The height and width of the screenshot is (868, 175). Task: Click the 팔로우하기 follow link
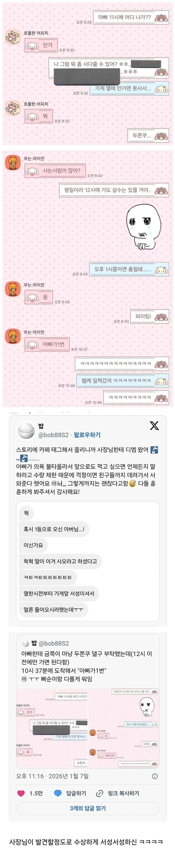coord(87,435)
